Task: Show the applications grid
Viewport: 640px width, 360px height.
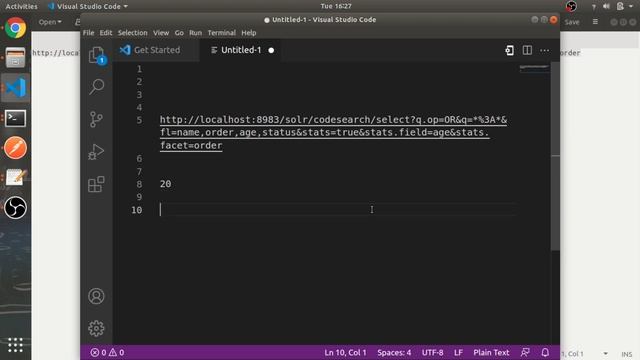Action: point(15,345)
